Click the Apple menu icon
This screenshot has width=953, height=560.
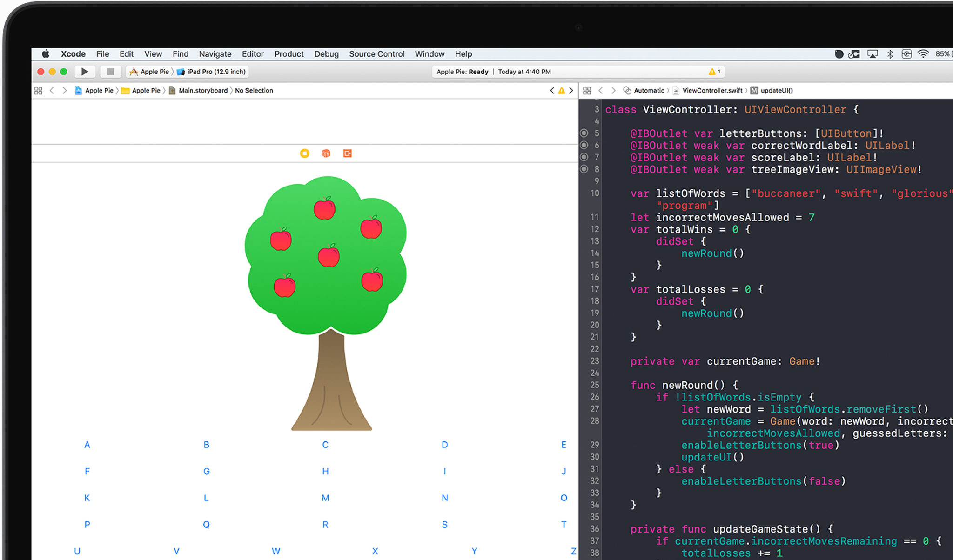[x=45, y=54]
